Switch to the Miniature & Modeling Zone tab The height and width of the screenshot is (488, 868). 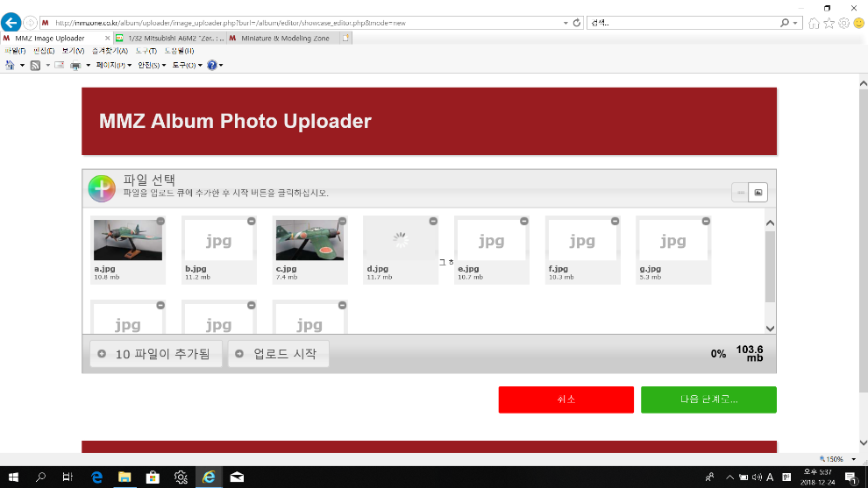[x=284, y=38]
